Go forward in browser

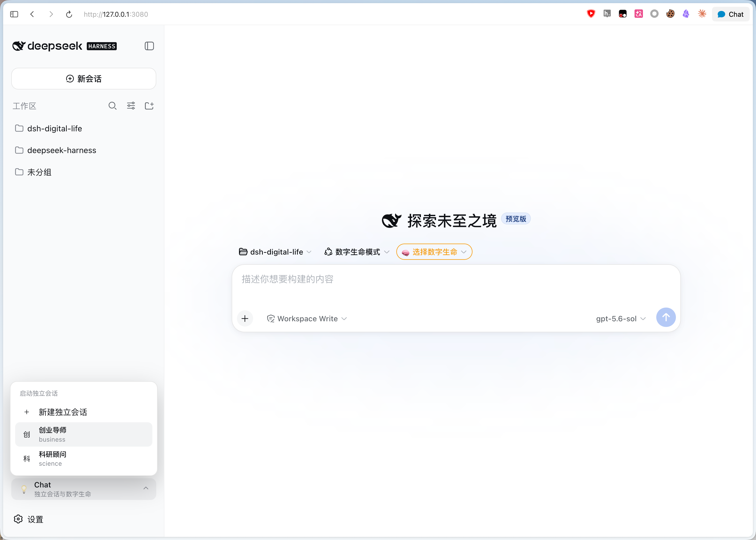pyautogui.click(x=51, y=14)
